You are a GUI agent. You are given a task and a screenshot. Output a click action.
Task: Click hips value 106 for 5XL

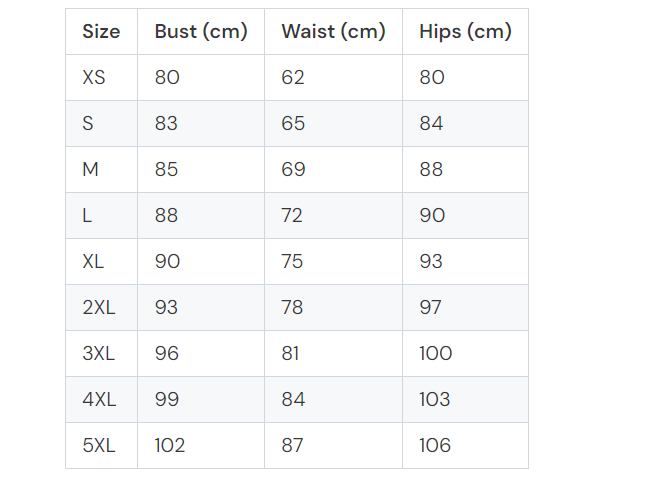(436, 446)
